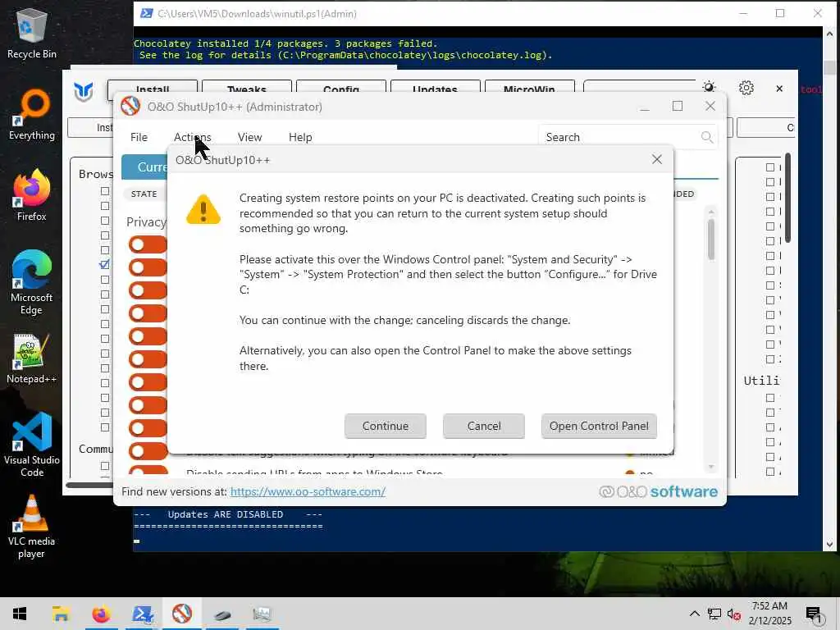Click the Open Control Panel button

click(x=599, y=426)
